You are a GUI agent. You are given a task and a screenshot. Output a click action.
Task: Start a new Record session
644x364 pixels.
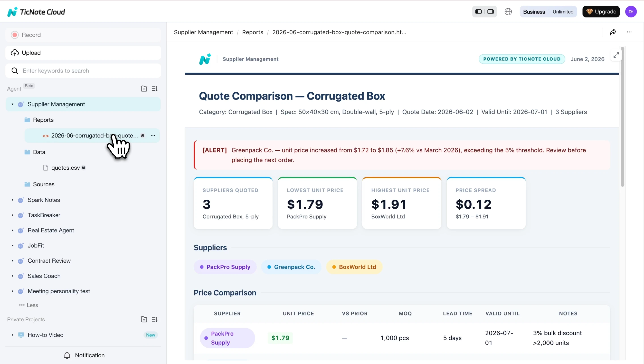pyautogui.click(x=83, y=35)
